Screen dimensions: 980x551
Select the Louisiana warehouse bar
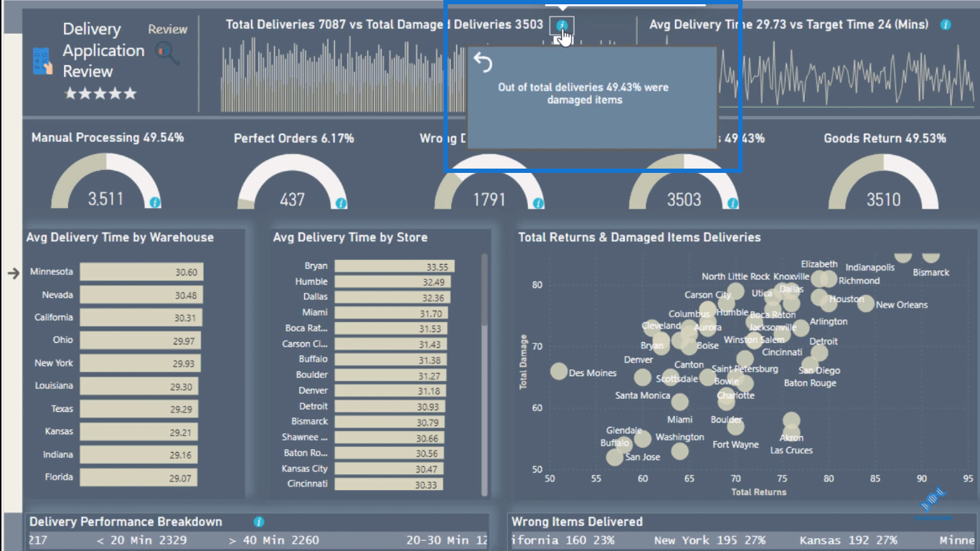[x=139, y=386]
